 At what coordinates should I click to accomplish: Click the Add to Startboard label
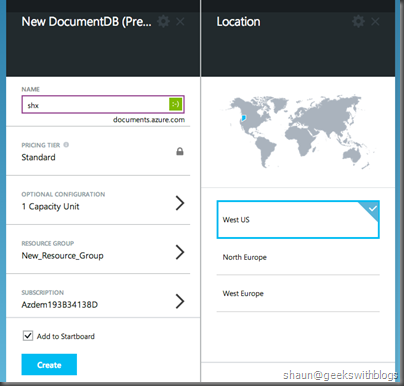click(x=66, y=336)
